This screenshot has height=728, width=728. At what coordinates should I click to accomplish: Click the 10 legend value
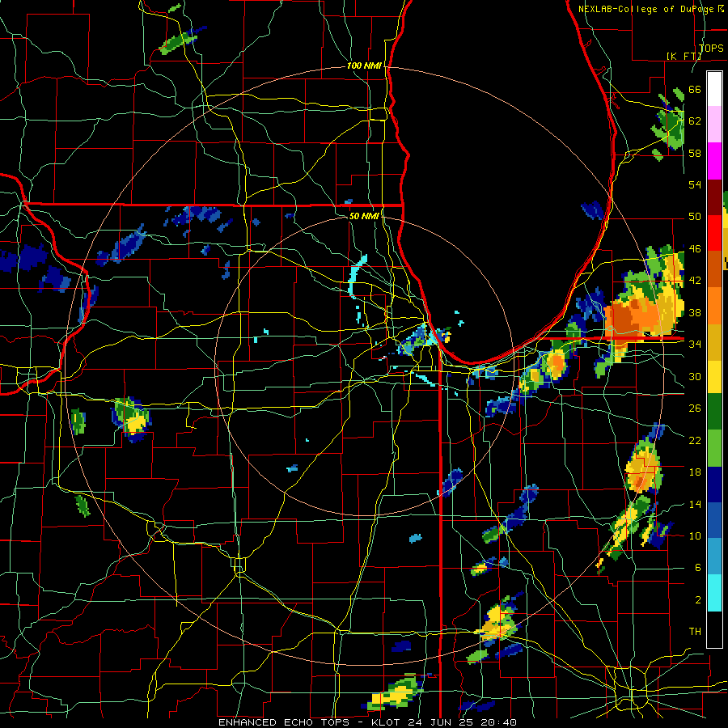click(695, 535)
